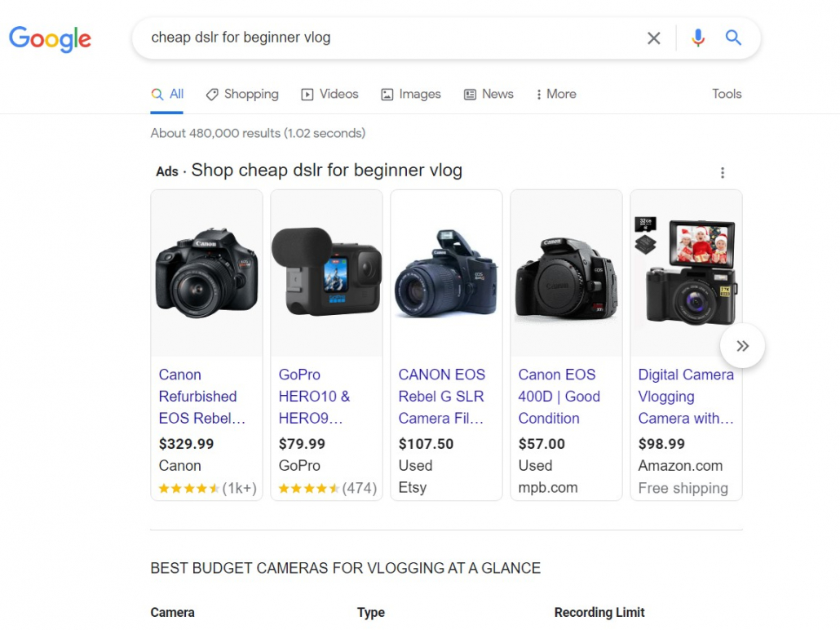Start voice search with the microphone icon
The height and width of the screenshot is (630, 840).
697,38
